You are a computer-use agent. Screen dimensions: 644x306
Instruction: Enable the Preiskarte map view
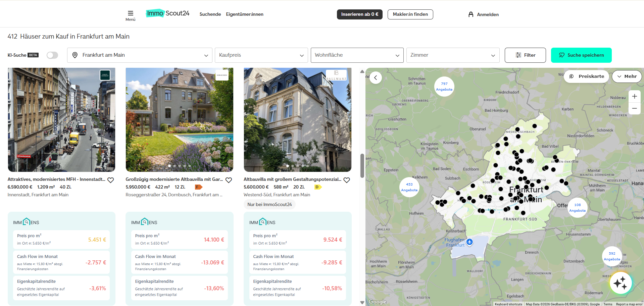[x=586, y=76]
